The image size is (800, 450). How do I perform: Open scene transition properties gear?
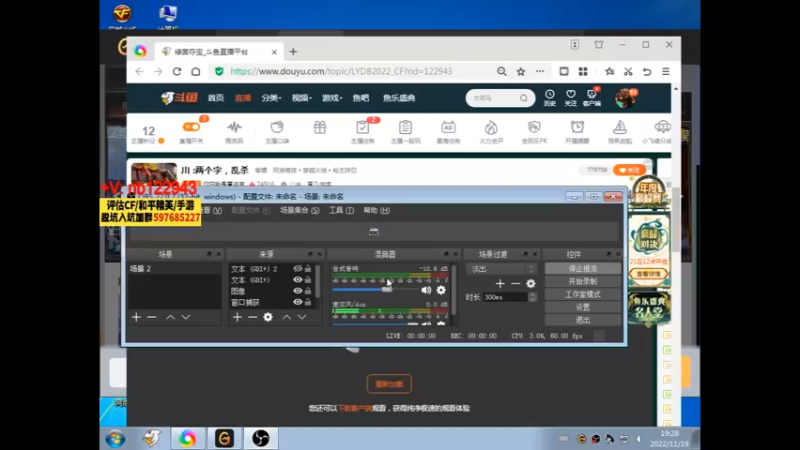pos(531,284)
